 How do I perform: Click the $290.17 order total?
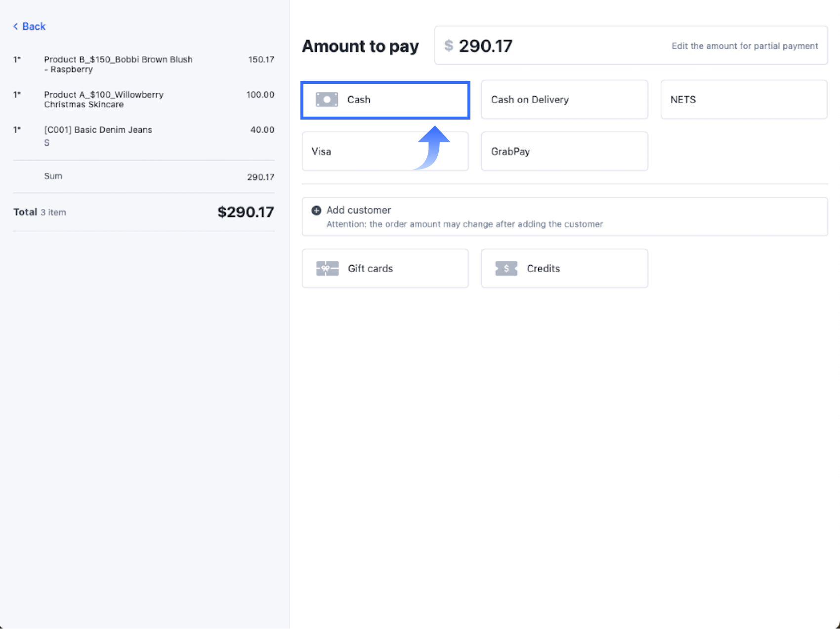[x=246, y=212]
